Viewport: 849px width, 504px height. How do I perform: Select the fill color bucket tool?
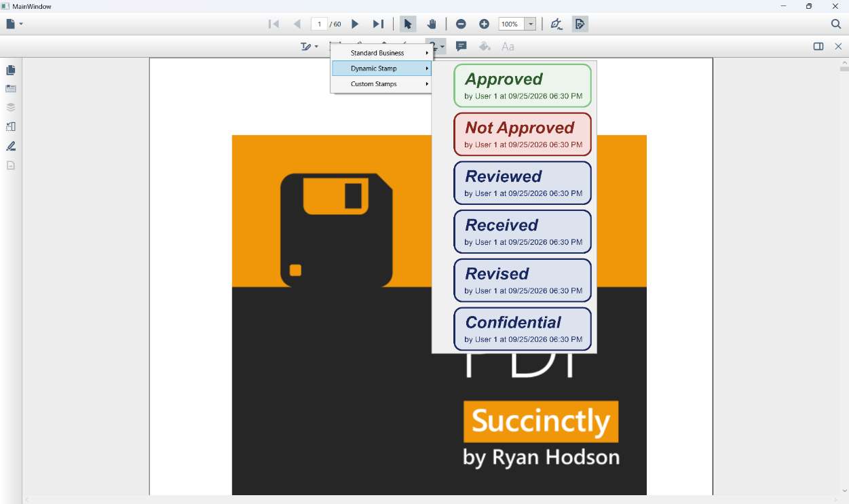(485, 46)
